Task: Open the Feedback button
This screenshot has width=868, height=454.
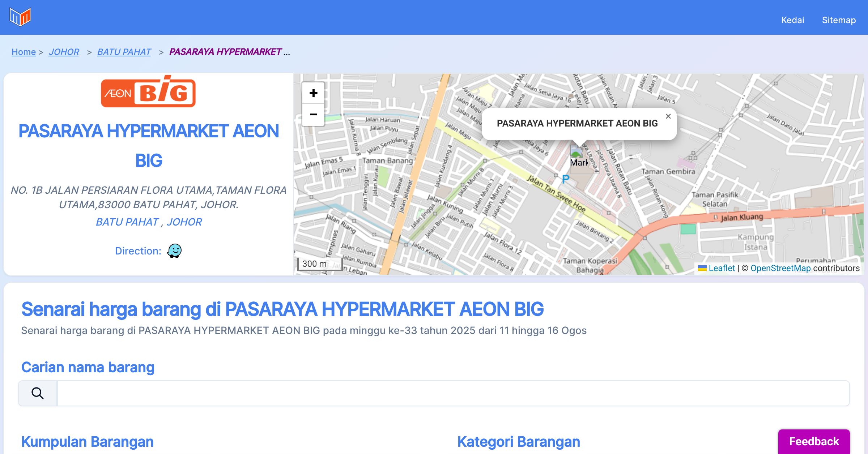Action: (x=814, y=441)
